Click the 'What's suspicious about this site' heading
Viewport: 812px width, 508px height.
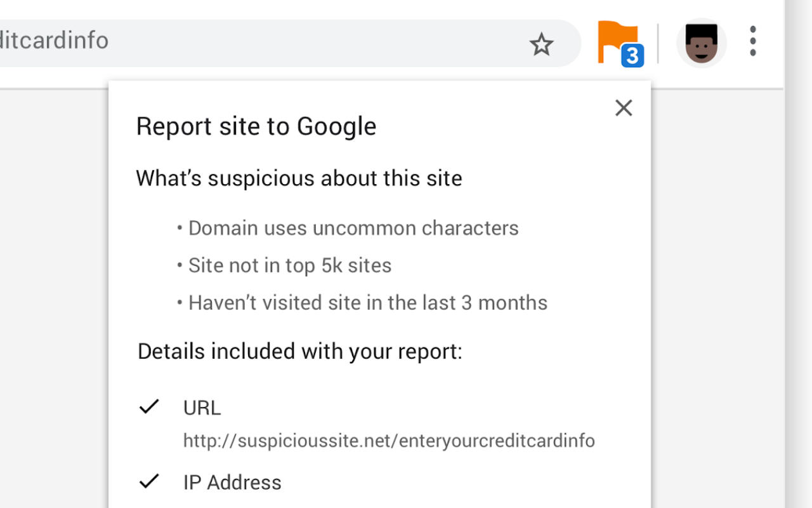[x=299, y=178]
